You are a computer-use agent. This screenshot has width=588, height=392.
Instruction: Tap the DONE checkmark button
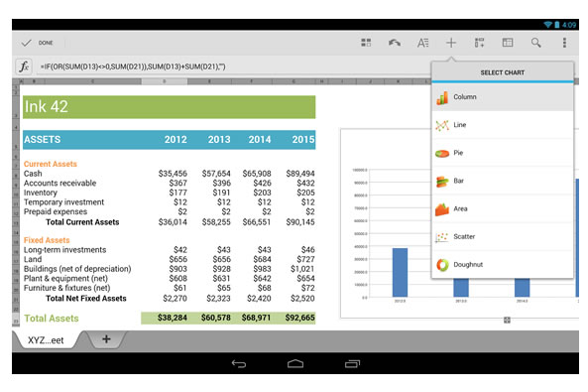[37, 43]
